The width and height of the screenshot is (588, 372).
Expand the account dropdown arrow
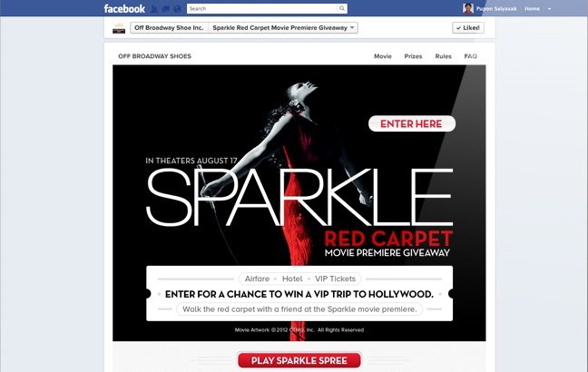tap(549, 9)
